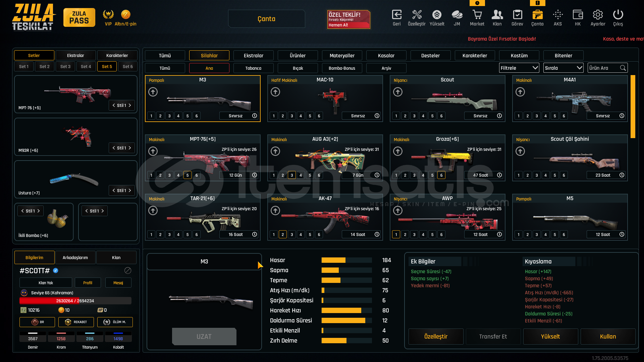
Task: Click the block icon beside #SCOTT#
Action: pos(128,270)
